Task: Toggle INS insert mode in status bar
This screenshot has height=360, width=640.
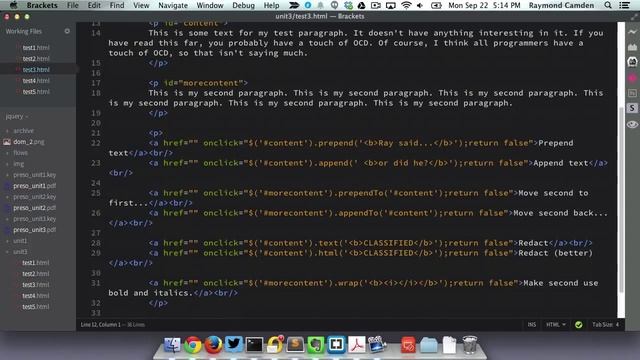Action: [x=531, y=324]
